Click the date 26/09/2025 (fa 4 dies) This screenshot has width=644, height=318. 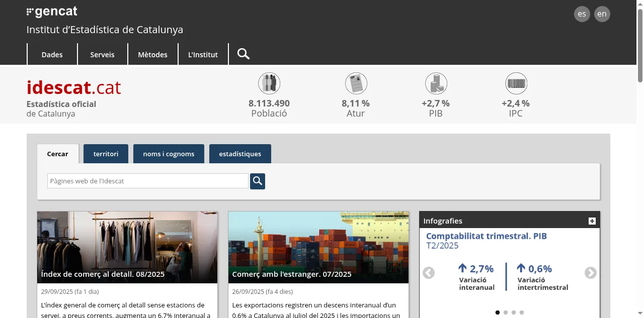pyautogui.click(x=263, y=291)
